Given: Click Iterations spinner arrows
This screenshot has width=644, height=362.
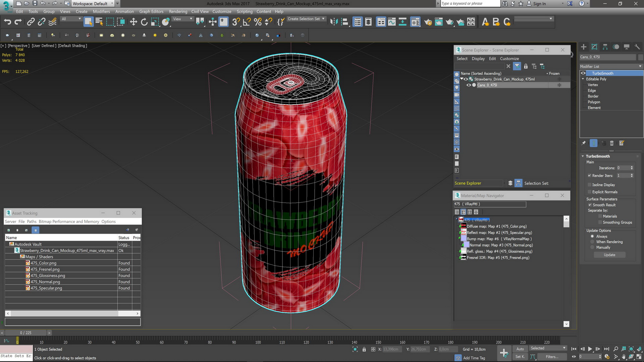Looking at the screenshot, I should click(632, 168).
